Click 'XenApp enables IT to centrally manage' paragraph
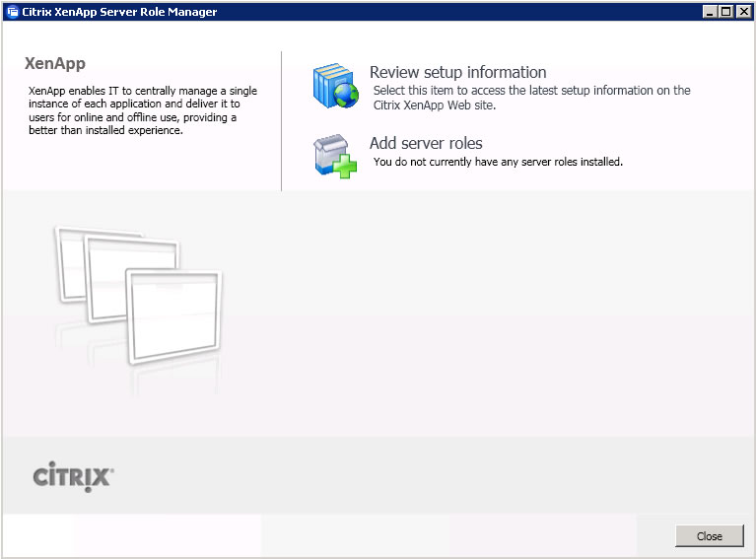Screen dimensions: 756x559 (x=143, y=110)
